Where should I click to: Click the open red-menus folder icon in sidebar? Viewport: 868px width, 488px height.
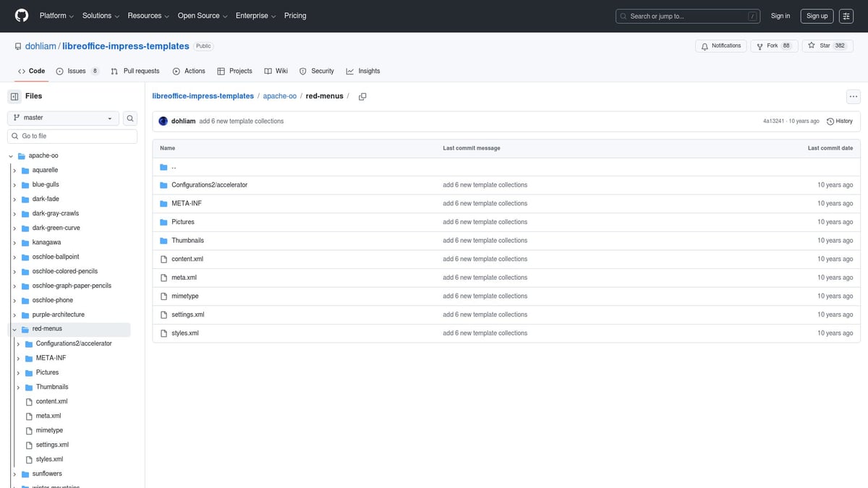coord(25,329)
